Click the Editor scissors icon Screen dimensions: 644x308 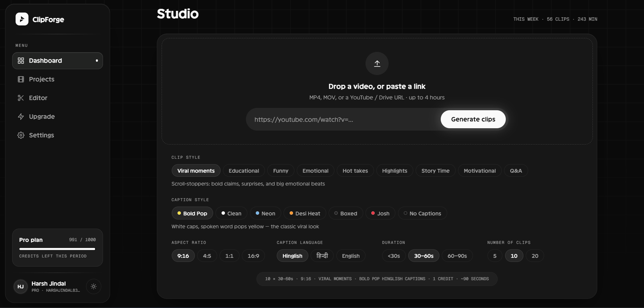[x=21, y=98]
